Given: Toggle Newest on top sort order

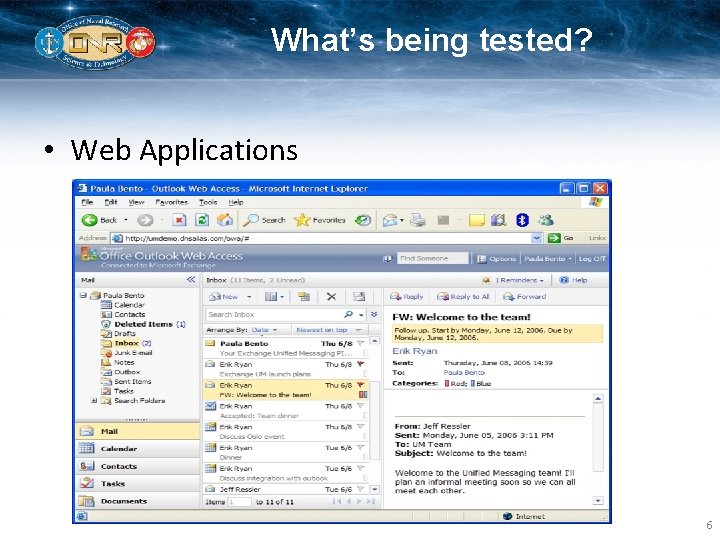Looking at the screenshot, I should pyautogui.click(x=329, y=330).
